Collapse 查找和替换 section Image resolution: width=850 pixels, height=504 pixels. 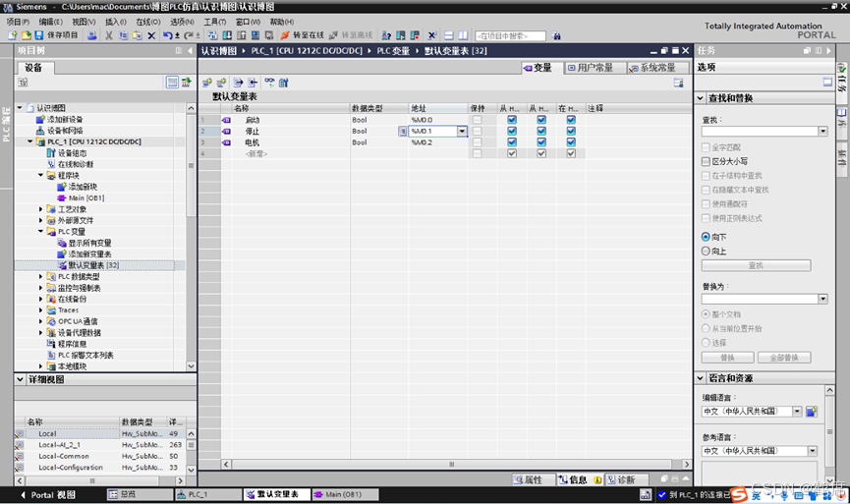click(x=701, y=98)
